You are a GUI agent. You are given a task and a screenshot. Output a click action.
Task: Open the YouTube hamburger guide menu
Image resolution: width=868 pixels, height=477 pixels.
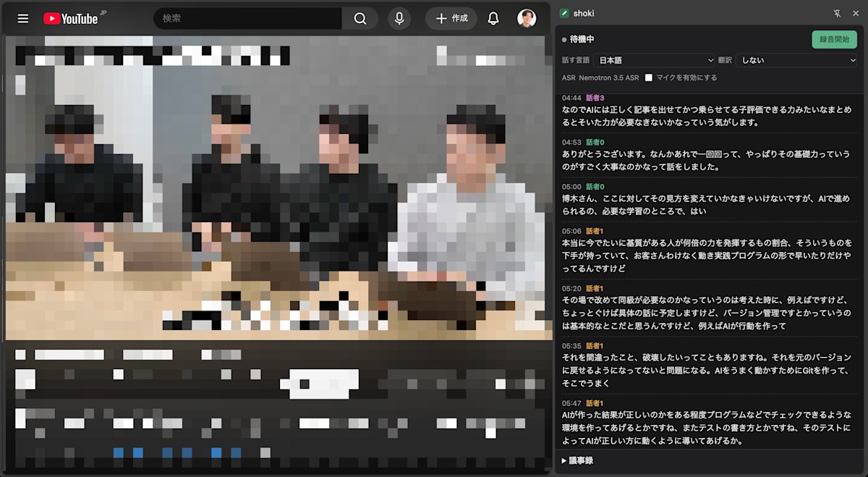[x=23, y=19]
